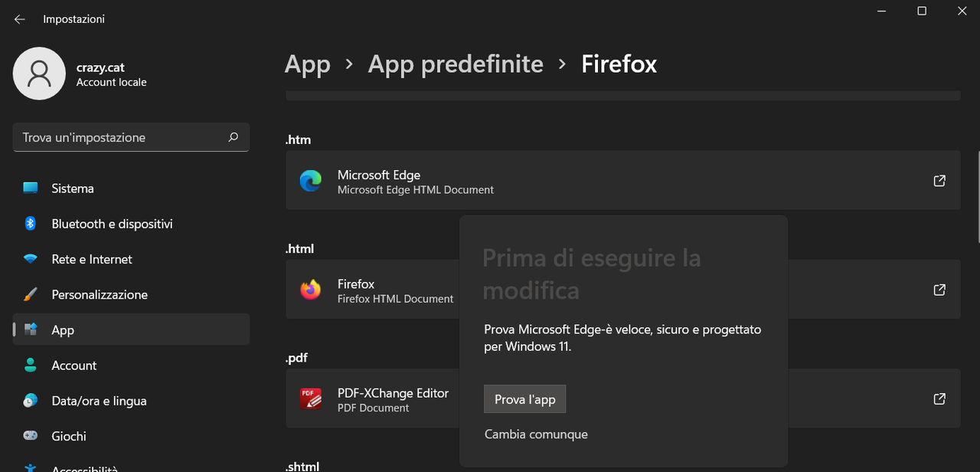
Task: Click the Data/ora globe clock icon
Action: [x=31, y=401]
